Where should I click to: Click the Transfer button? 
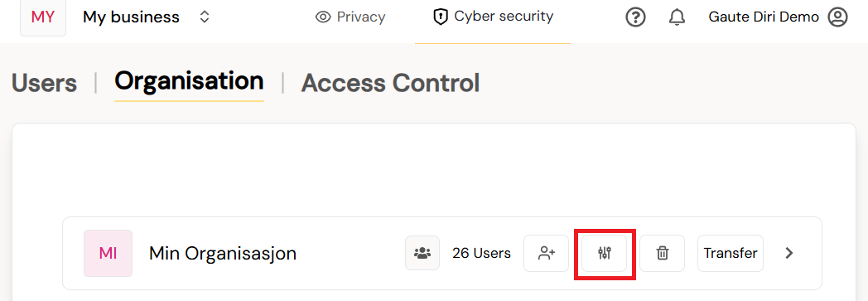tap(731, 254)
